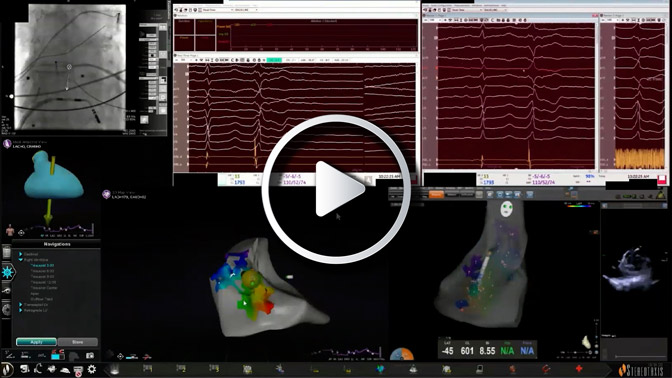Image resolution: width=672 pixels, height=378 pixels.
Task: Click the magnet icon below the Navigations panel
Action: coord(57,355)
